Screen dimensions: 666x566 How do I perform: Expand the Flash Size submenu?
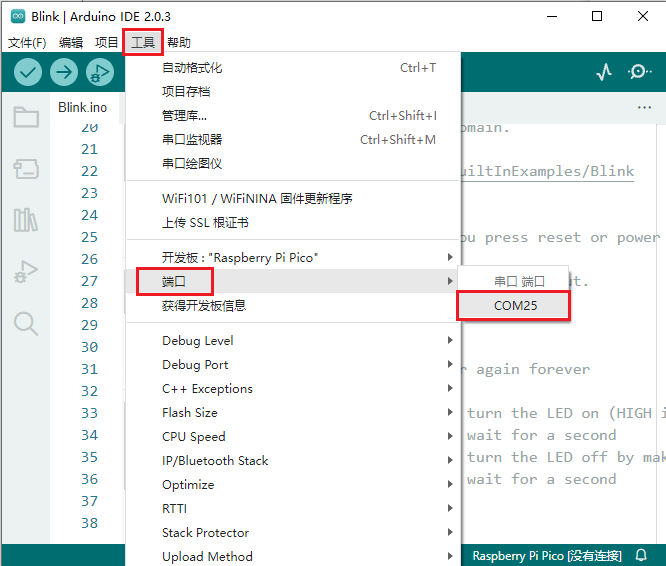click(293, 413)
